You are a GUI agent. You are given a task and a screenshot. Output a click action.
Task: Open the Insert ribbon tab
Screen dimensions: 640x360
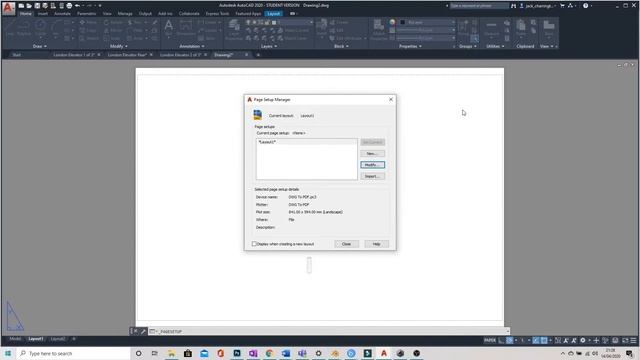pyautogui.click(x=42, y=13)
